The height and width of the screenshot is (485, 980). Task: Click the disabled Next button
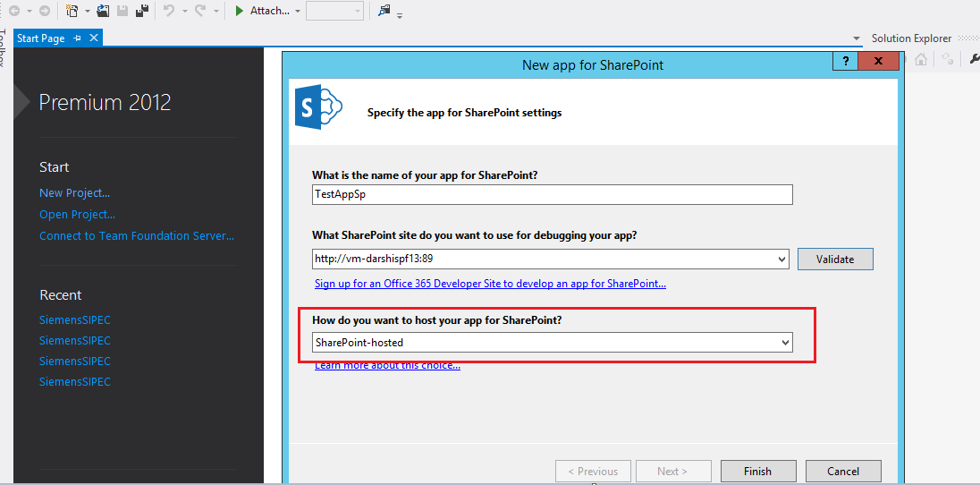pyautogui.click(x=674, y=472)
